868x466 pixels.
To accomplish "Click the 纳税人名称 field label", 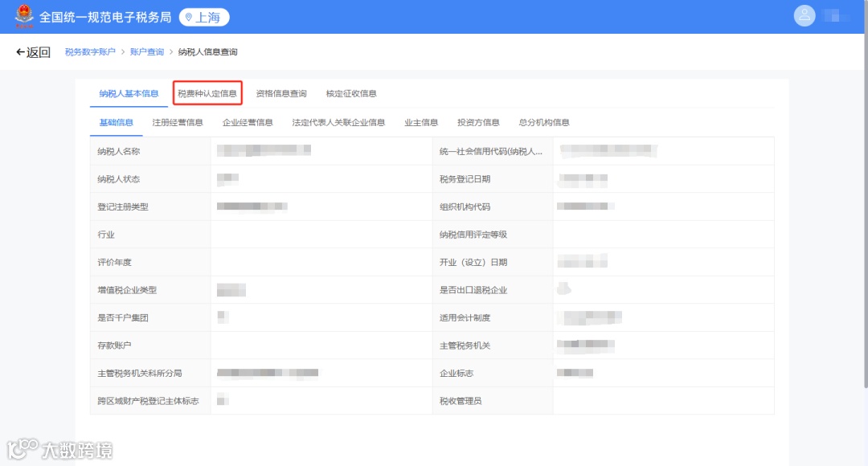I will 119,152.
